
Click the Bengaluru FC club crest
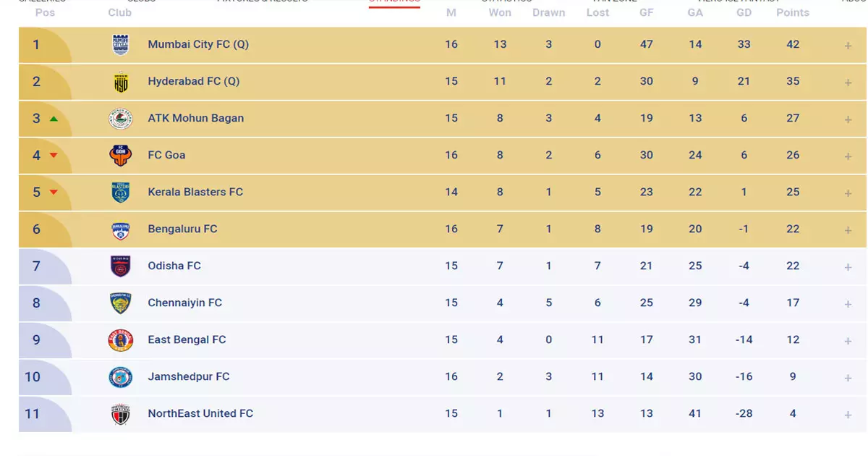tap(121, 229)
